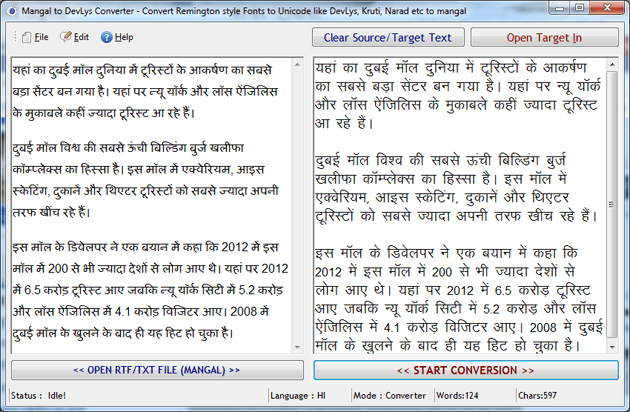
Task: Click the menu toolbar grip handle
Action: pyautogui.click(x=15, y=37)
